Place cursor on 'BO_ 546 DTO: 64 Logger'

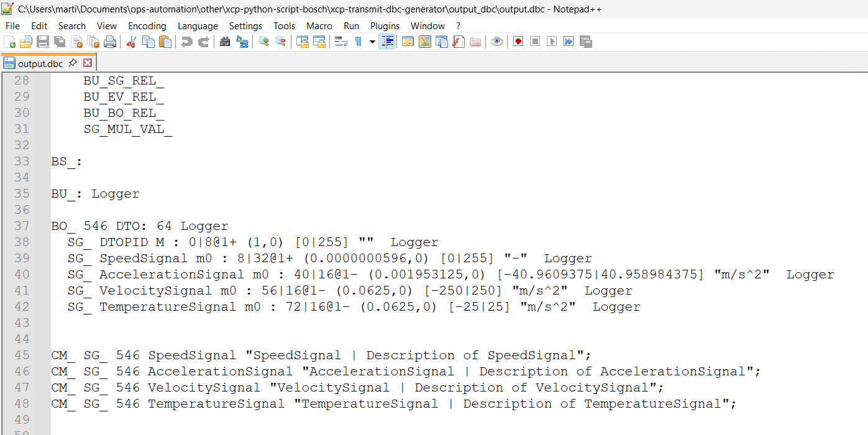click(x=140, y=226)
